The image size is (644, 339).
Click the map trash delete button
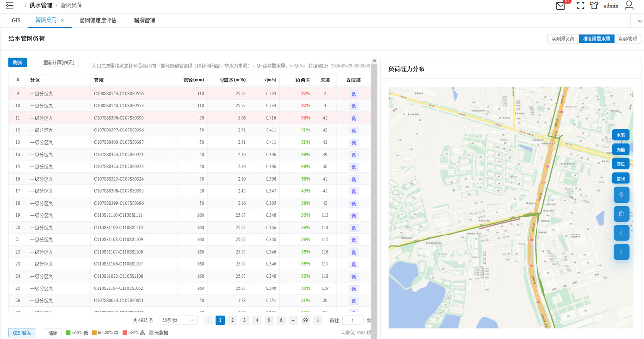621,214
